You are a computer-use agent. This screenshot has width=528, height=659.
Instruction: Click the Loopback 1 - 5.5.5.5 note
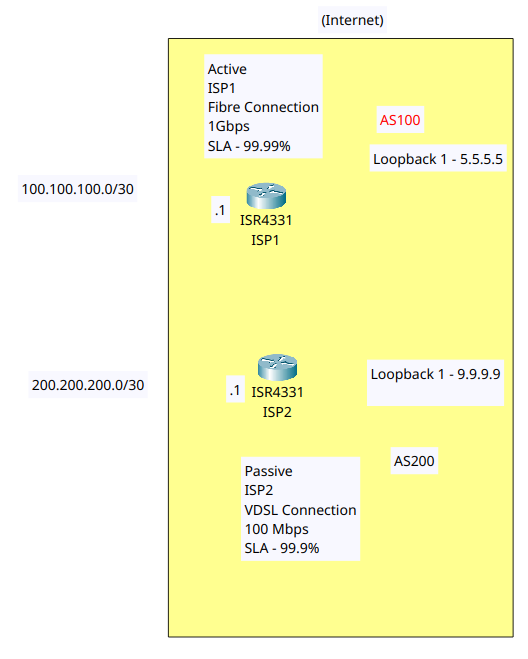[438, 159]
